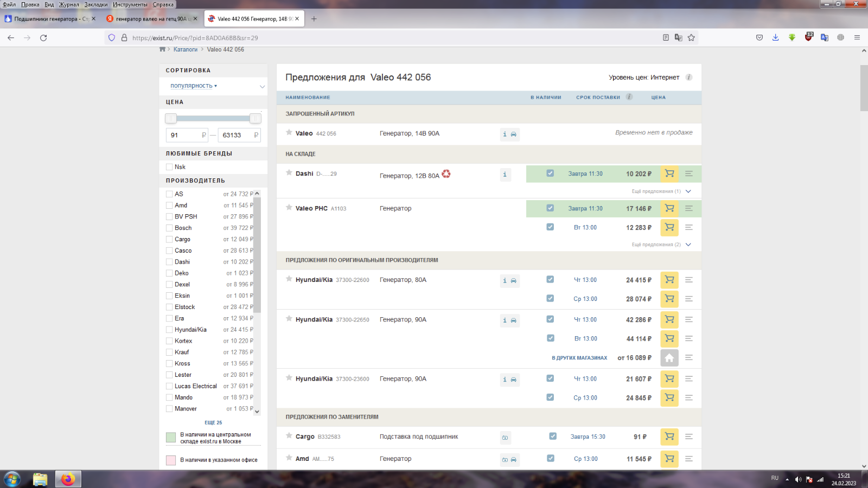Show info for Hyundai/Kia 37300-22600

pyautogui.click(x=505, y=280)
